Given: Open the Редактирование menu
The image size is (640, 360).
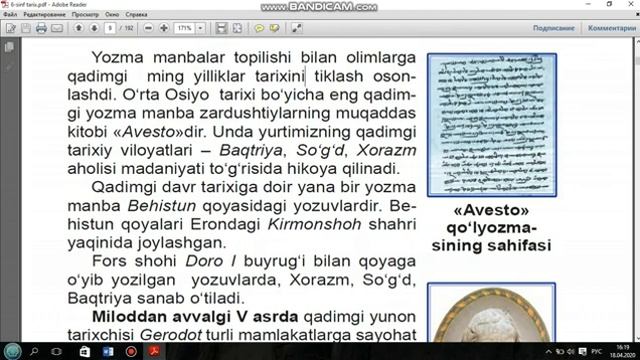Looking at the screenshot, I should coord(44,14).
